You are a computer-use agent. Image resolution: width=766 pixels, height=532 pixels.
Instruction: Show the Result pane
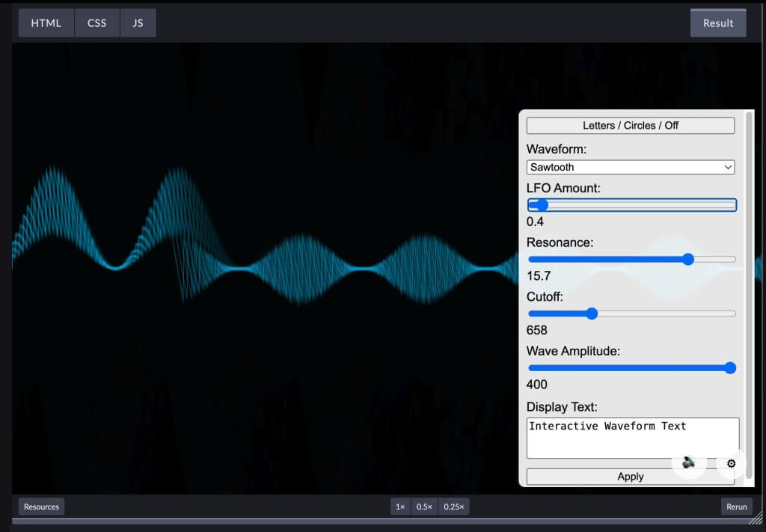(717, 23)
